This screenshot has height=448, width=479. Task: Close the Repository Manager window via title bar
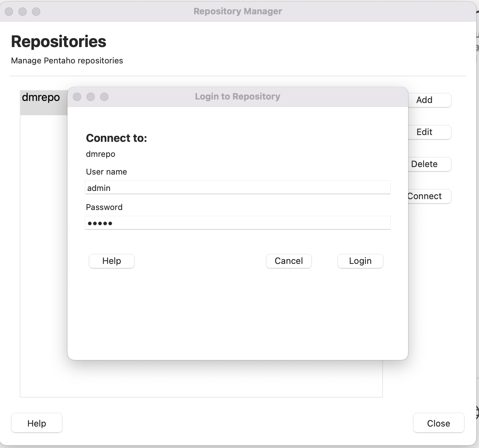(x=9, y=12)
